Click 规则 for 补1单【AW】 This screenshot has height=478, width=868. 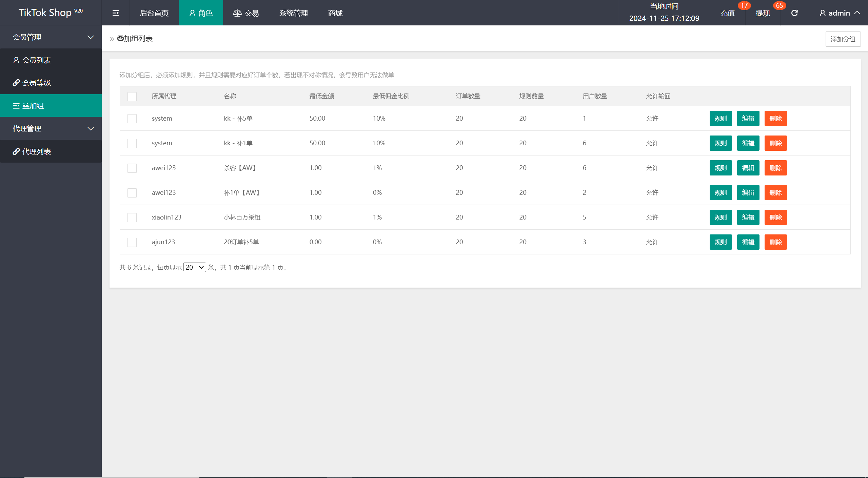tap(721, 192)
